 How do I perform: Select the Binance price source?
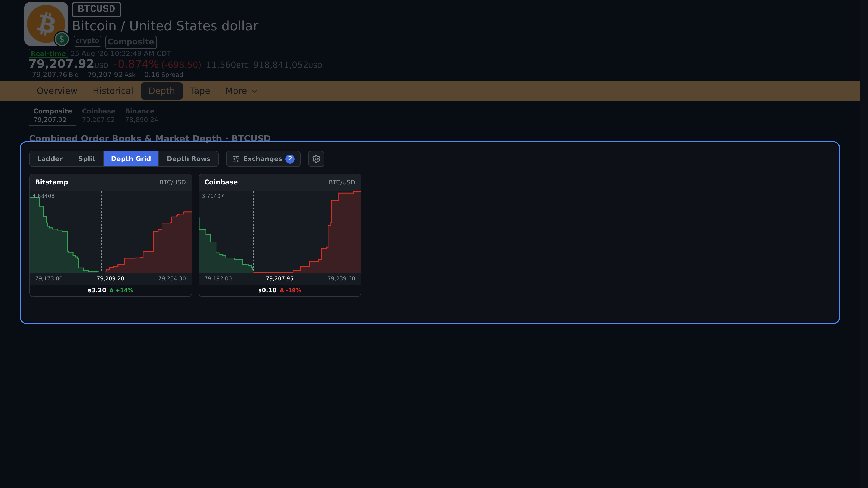142,115
